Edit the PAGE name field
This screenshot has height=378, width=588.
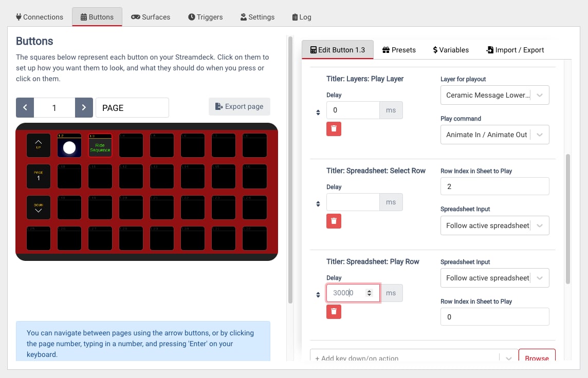[132, 107]
